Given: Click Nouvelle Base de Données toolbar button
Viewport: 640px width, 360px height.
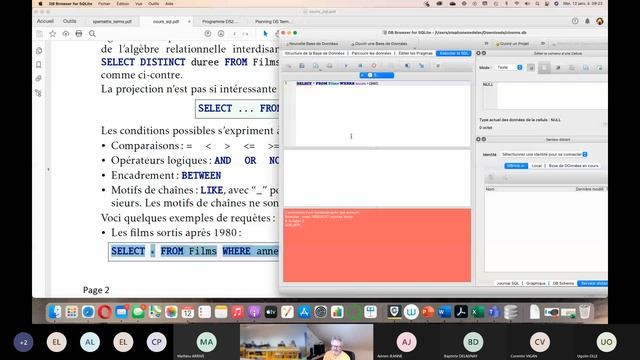Looking at the screenshot, I should pos(312,44).
